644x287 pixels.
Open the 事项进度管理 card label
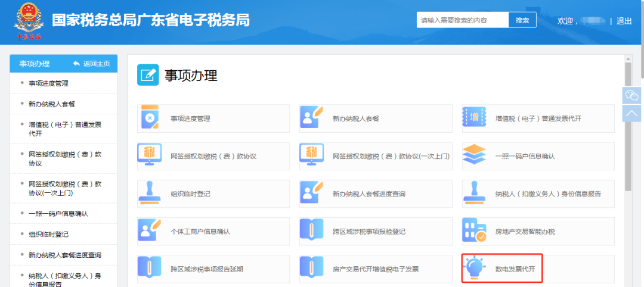pyautogui.click(x=191, y=119)
